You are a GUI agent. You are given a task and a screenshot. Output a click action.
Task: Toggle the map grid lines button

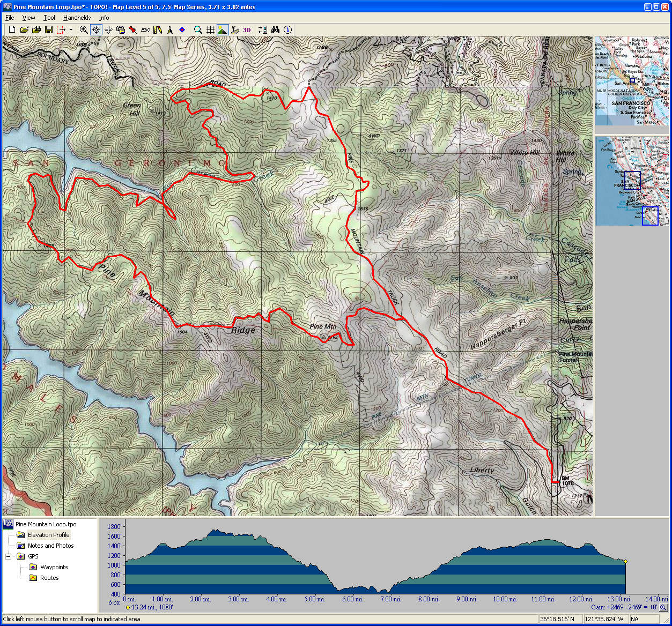(x=210, y=30)
